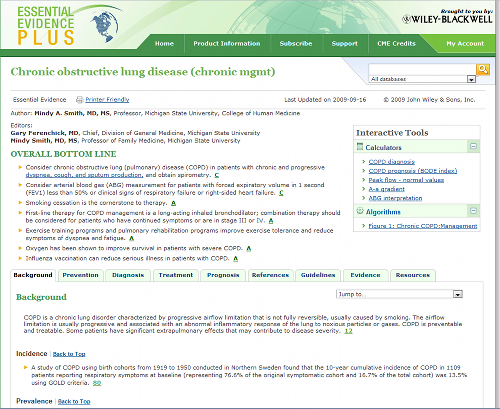Click evidence rating A after stage III or IV
This screenshot has width=500, height=409.
(271, 221)
